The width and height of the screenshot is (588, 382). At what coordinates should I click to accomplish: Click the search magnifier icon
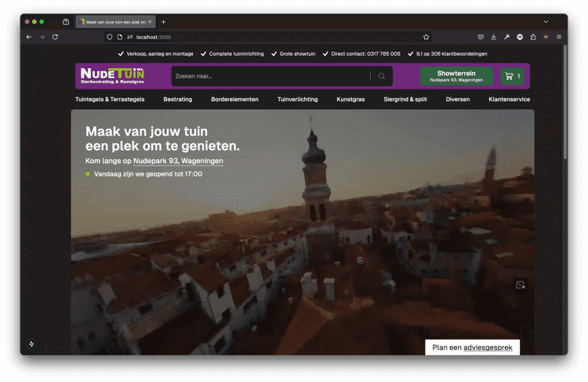click(x=382, y=76)
